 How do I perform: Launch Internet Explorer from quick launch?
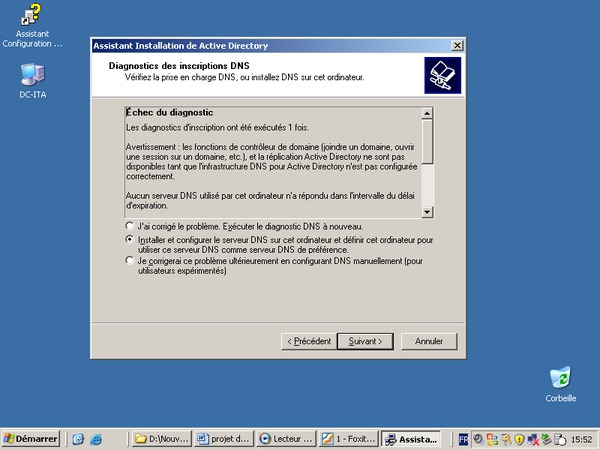coord(96,439)
